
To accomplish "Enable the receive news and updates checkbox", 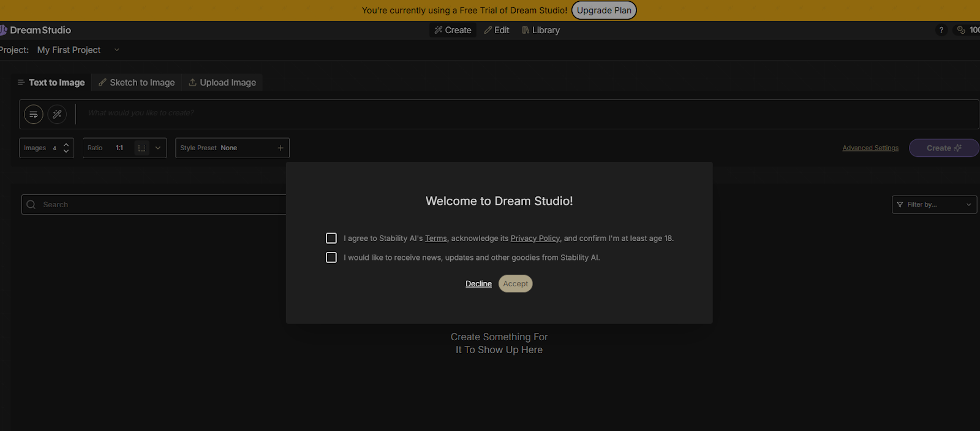I will 331,257.
